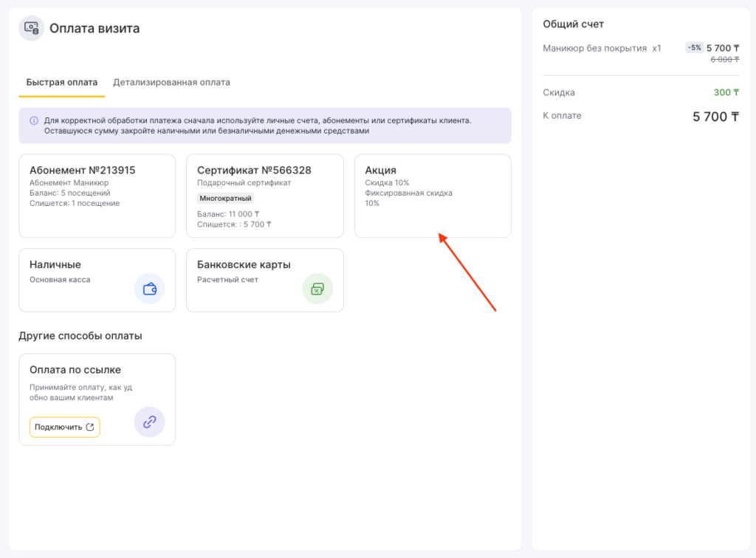Choose the Банковские карты title
The width and height of the screenshot is (756, 558).
(244, 264)
